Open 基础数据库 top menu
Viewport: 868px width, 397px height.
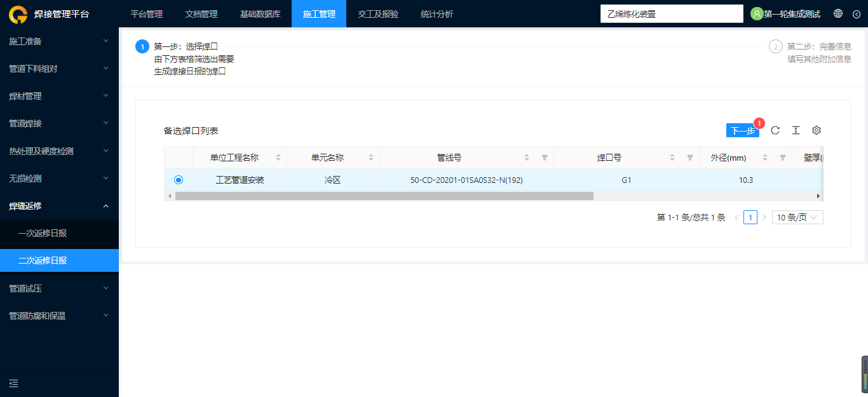click(x=260, y=14)
